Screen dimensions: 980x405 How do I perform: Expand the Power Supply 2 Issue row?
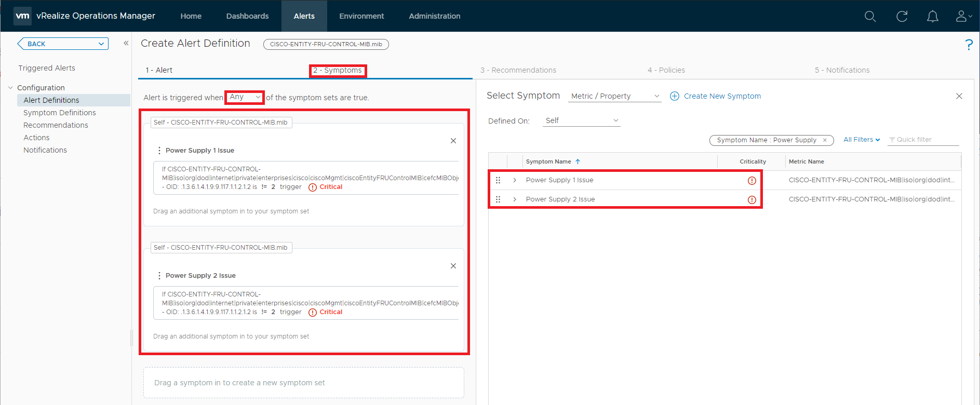(515, 199)
